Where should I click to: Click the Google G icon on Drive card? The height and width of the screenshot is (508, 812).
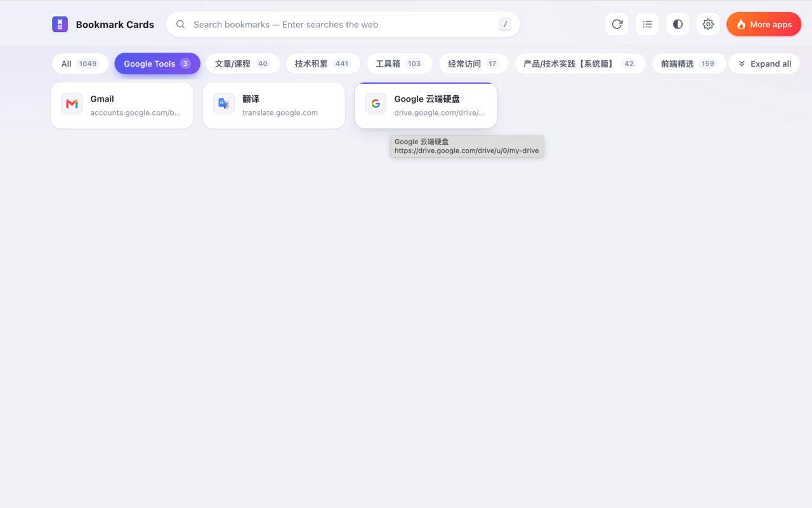click(376, 104)
